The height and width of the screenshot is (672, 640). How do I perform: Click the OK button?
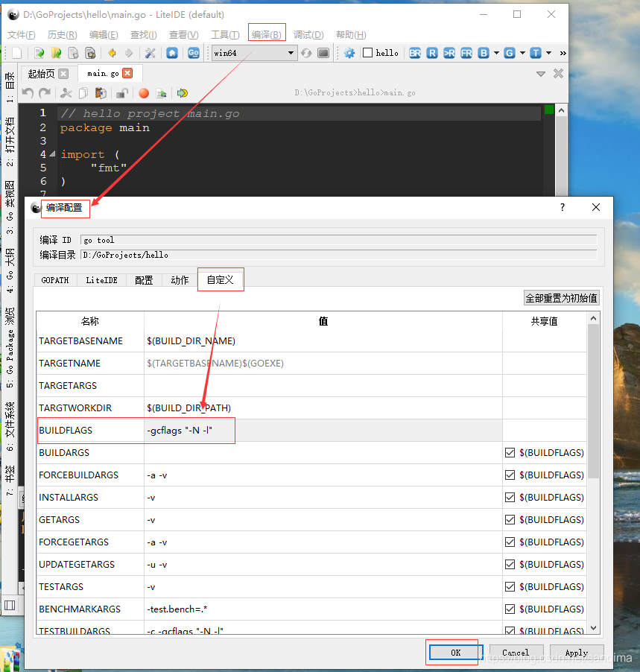tap(456, 653)
